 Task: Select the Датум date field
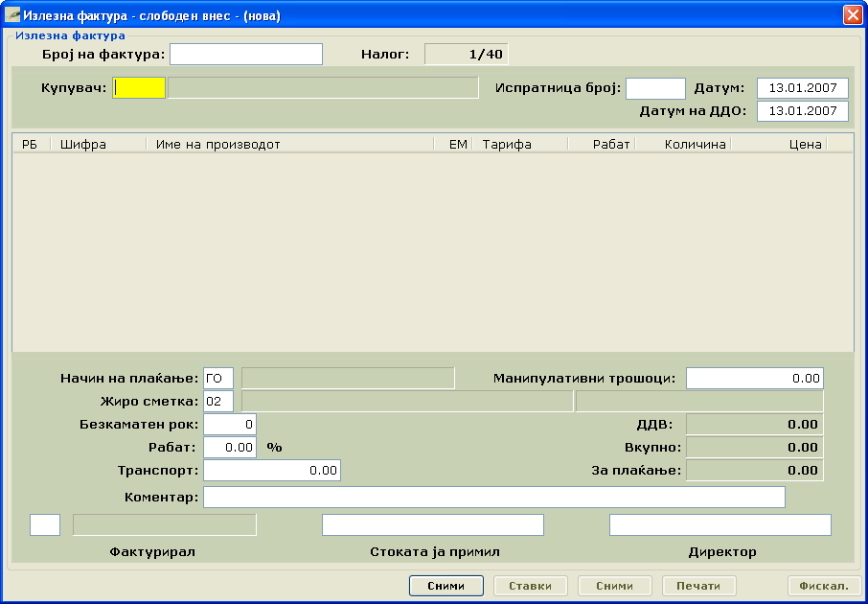pos(802,88)
